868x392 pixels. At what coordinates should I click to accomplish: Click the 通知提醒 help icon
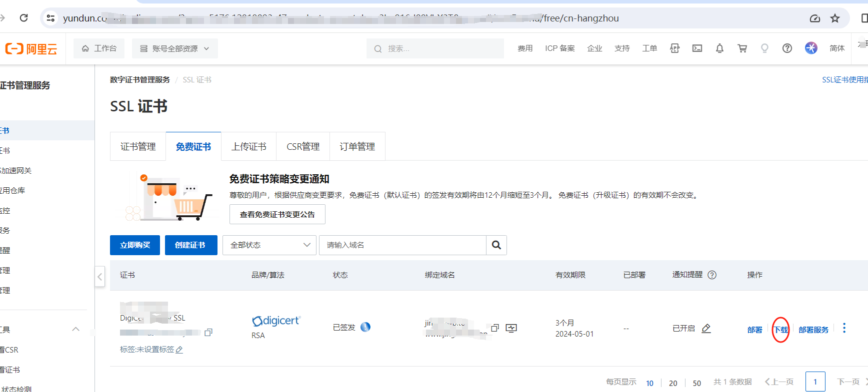pos(712,275)
